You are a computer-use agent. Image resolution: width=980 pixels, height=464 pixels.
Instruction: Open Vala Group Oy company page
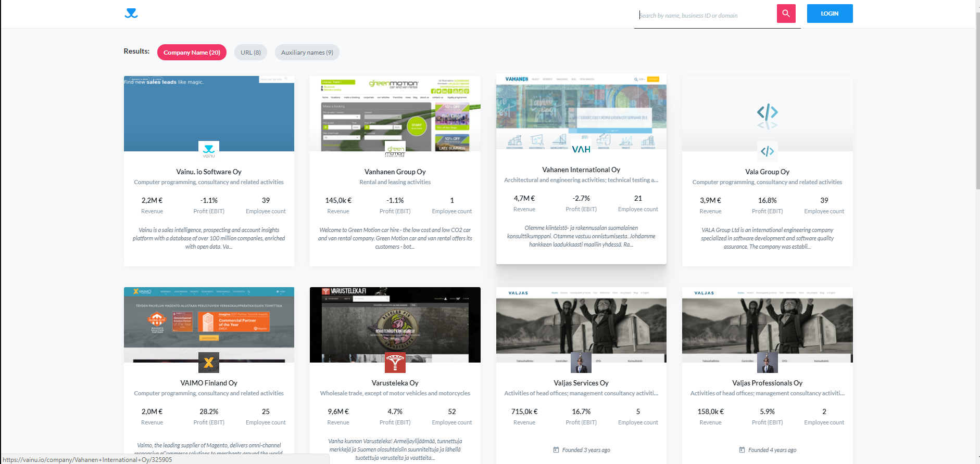coord(767,172)
